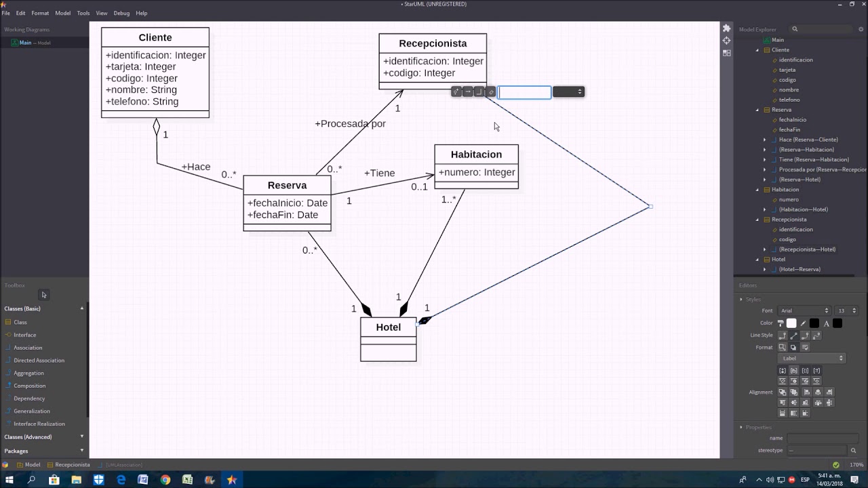Click the font color A icon
The height and width of the screenshot is (488, 868).
coord(827,323)
